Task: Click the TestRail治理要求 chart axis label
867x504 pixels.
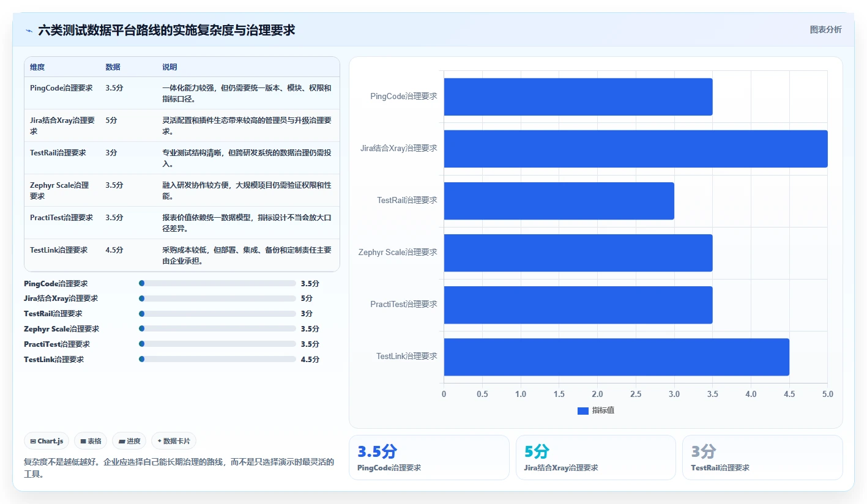Action: [x=407, y=201]
